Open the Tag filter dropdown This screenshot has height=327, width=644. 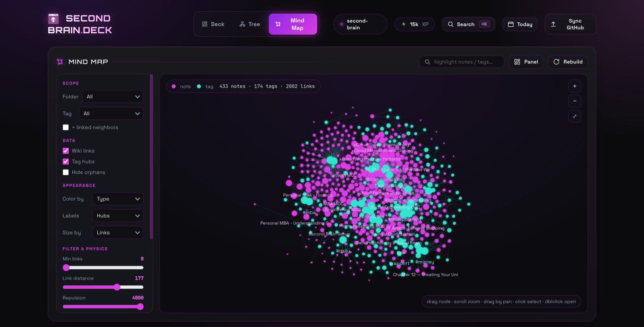coord(111,114)
